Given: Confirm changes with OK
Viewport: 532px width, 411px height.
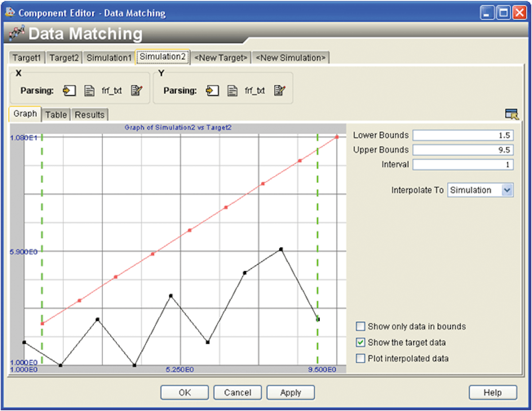Looking at the screenshot, I should (x=184, y=392).
